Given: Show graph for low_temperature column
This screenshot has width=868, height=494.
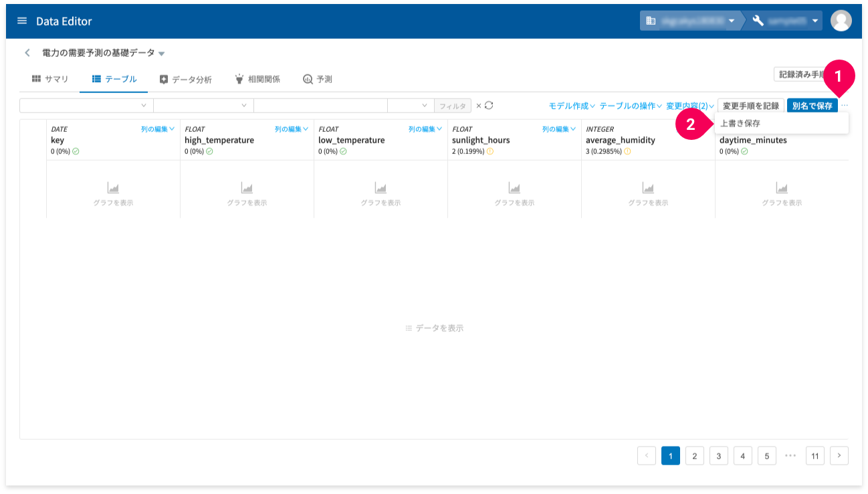Looking at the screenshot, I should (x=381, y=195).
